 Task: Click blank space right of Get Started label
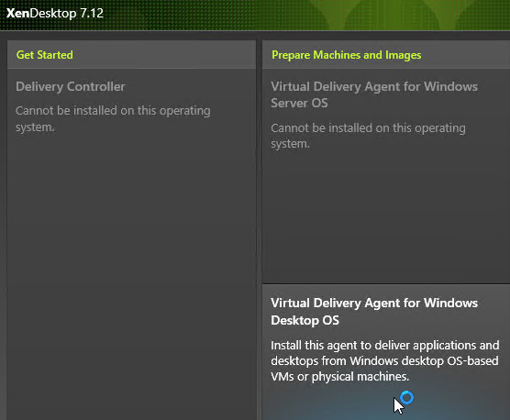(164, 55)
